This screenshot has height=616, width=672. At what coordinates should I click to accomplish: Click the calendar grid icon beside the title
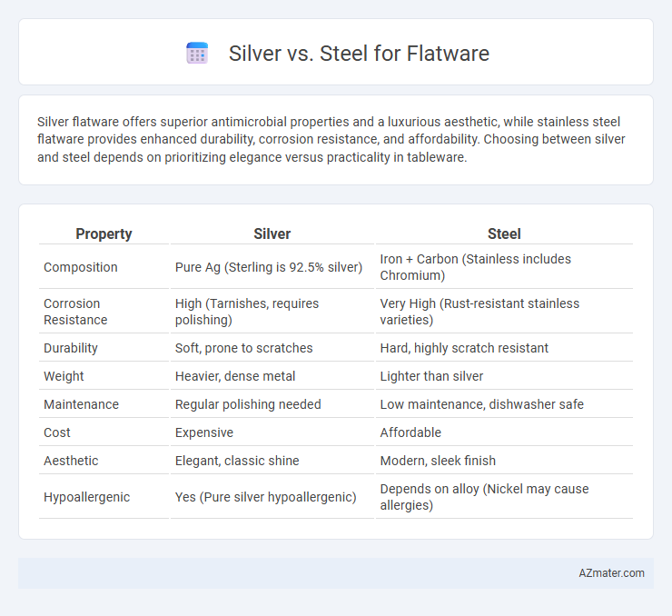pos(197,54)
